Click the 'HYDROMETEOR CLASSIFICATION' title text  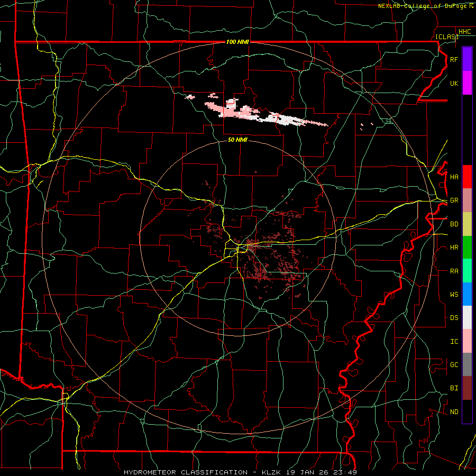[186, 472]
